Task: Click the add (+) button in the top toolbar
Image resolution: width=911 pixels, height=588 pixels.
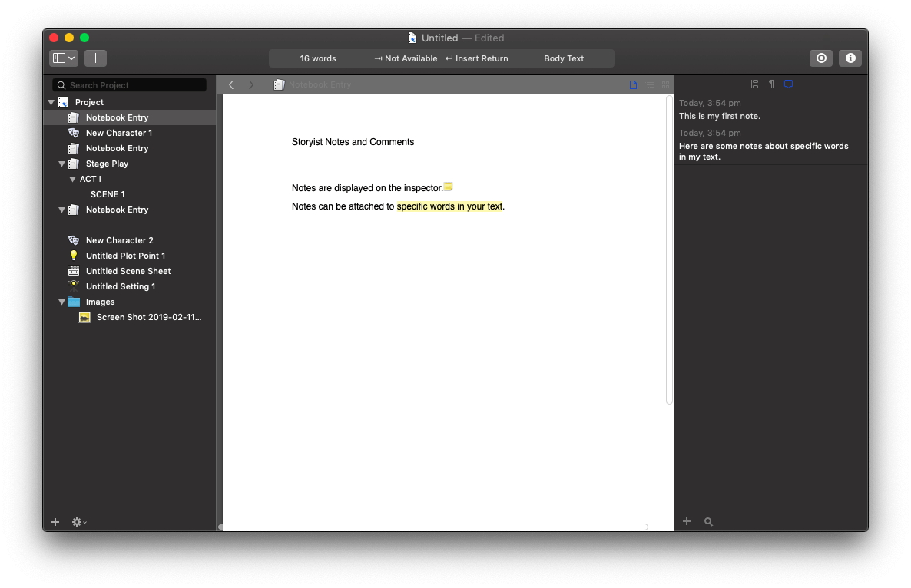Action: coord(95,58)
